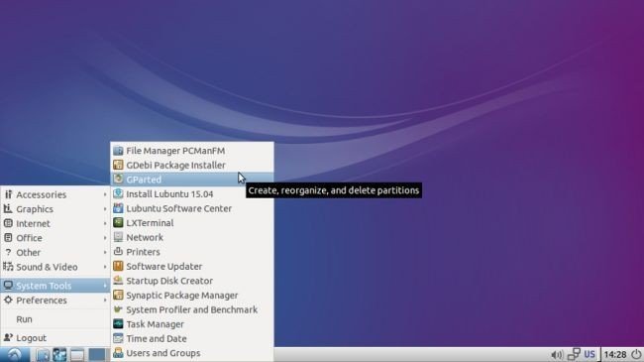Click the volume speaker tray icon
This screenshot has width=644, height=362.
click(557, 355)
